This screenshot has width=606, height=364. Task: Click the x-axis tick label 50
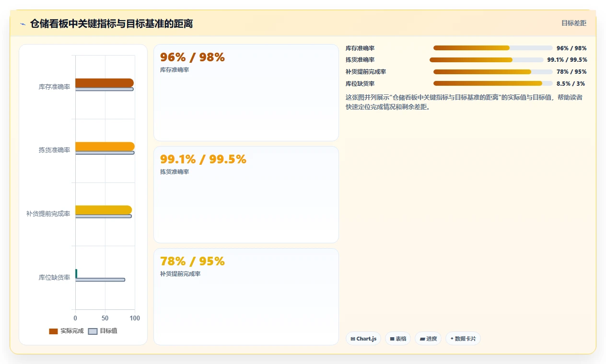[x=105, y=318]
